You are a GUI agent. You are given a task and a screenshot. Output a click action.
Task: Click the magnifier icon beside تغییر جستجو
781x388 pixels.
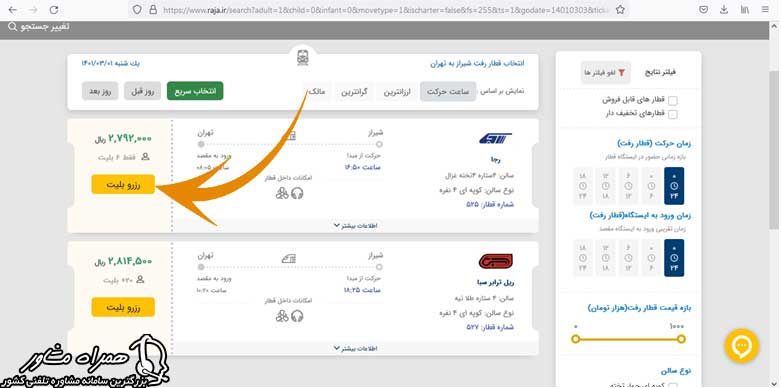tap(12, 27)
